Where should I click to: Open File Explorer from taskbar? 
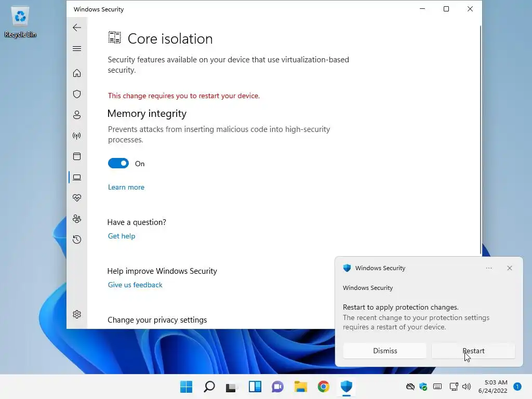[301, 387]
